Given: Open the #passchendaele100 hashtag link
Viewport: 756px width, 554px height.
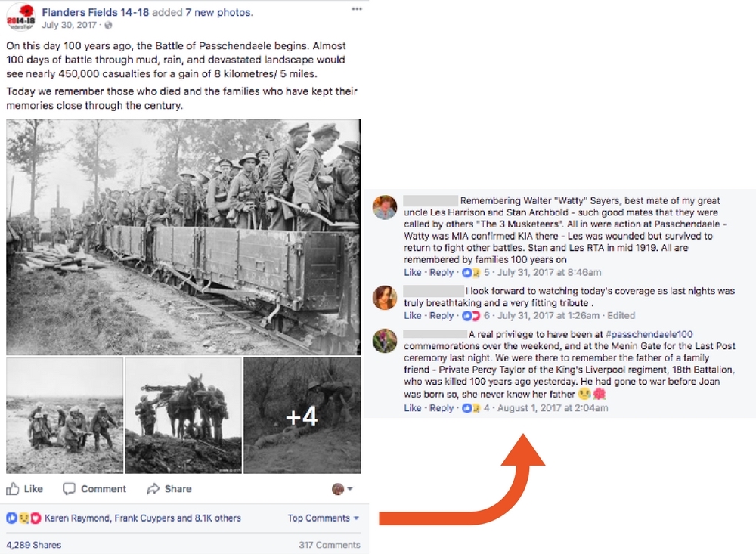Looking at the screenshot, I should click(x=649, y=334).
